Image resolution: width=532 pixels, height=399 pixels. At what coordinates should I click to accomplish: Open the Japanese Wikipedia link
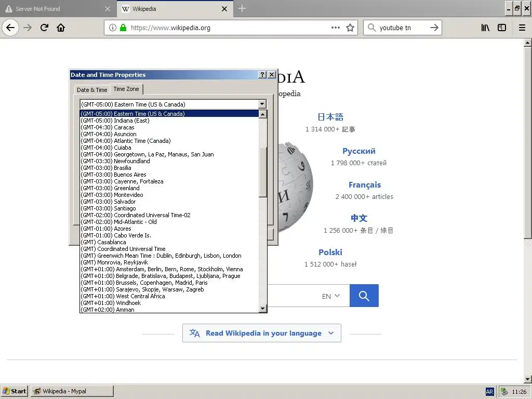coord(330,117)
